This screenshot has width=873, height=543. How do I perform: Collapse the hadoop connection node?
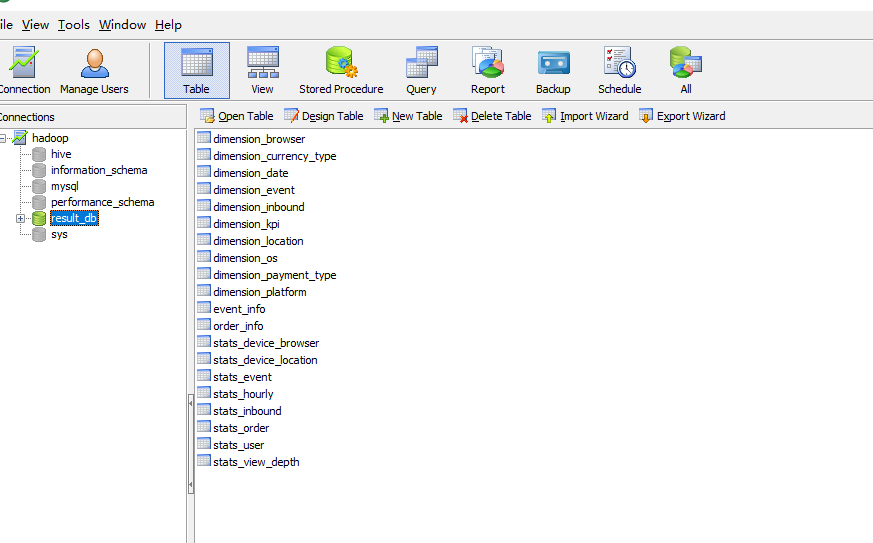3,138
